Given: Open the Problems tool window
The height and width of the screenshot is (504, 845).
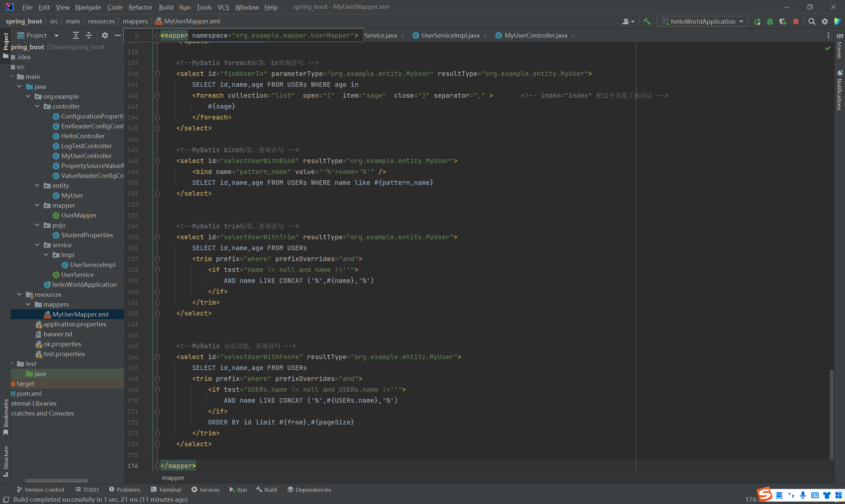Looking at the screenshot, I should pos(124,489).
